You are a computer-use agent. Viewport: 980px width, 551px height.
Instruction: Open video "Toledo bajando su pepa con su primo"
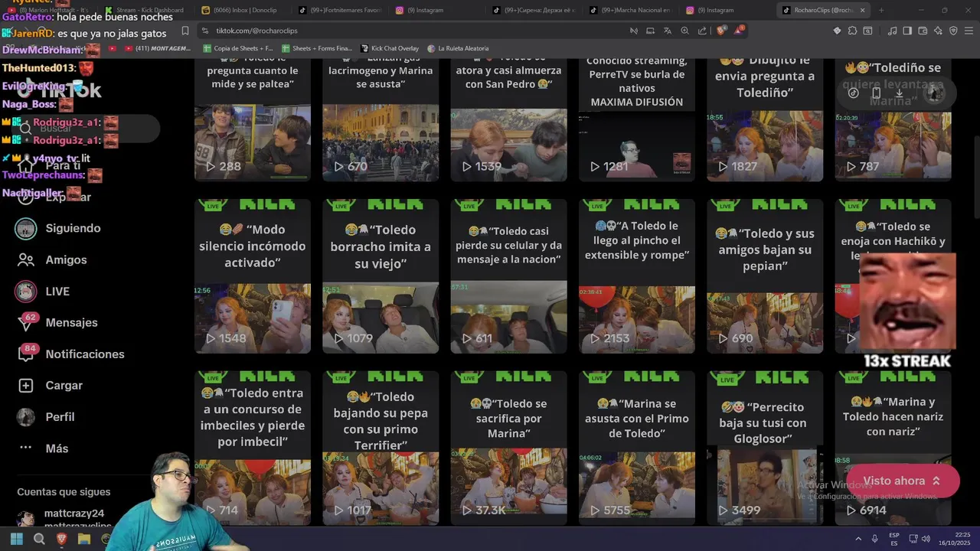(381, 448)
